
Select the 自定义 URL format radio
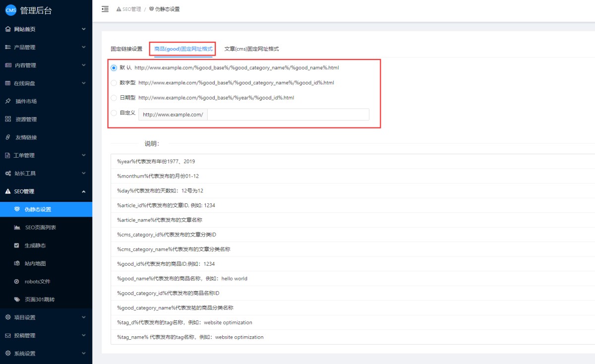(114, 113)
